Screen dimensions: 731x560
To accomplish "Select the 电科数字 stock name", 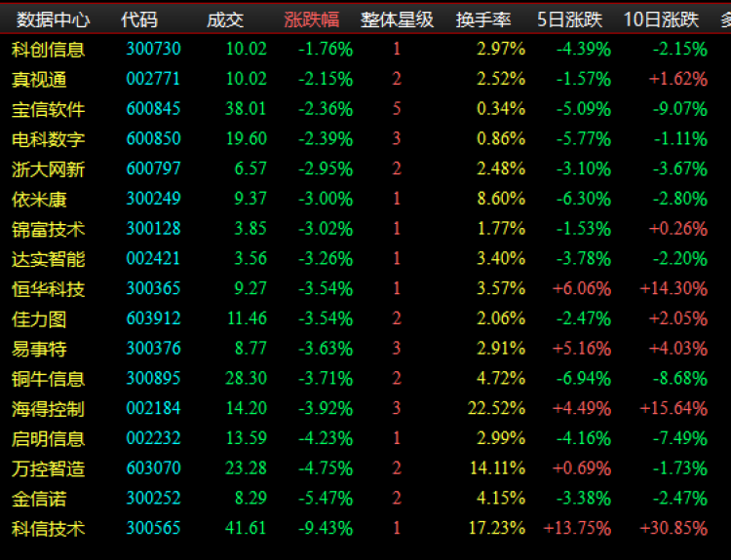I will [x=48, y=139].
